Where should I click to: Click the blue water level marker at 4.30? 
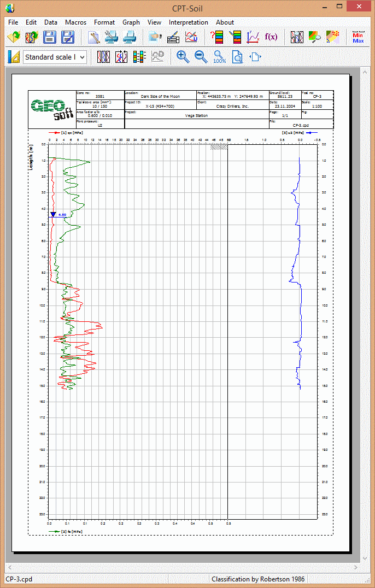pyautogui.click(x=53, y=215)
